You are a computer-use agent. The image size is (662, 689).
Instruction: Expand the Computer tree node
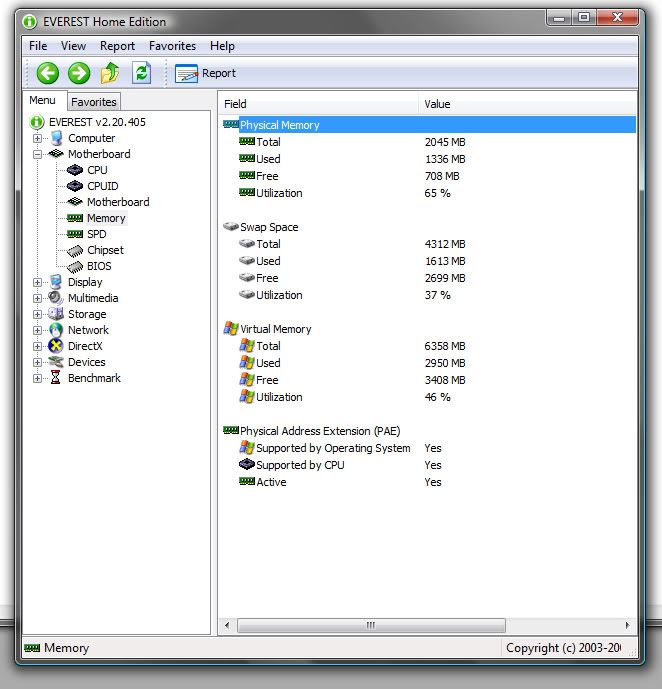pyautogui.click(x=37, y=138)
